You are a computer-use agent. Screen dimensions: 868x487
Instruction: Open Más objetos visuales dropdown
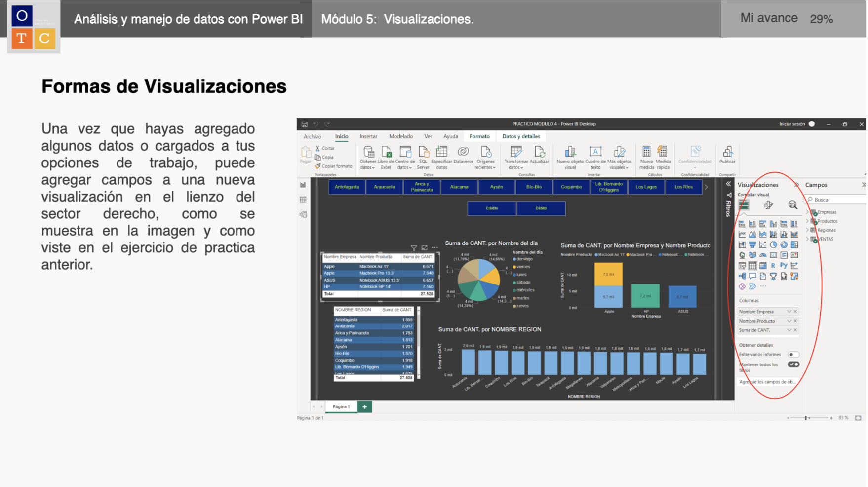click(x=619, y=158)
